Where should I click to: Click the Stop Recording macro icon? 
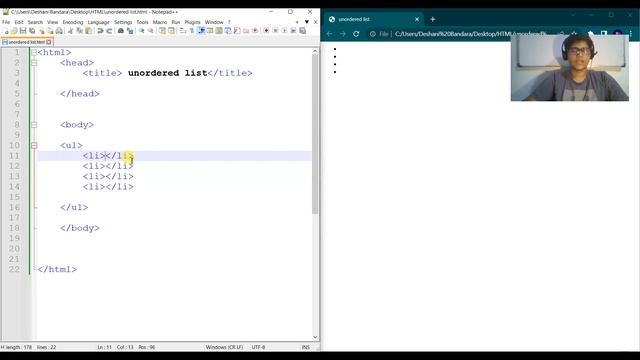tap(275, 31)
